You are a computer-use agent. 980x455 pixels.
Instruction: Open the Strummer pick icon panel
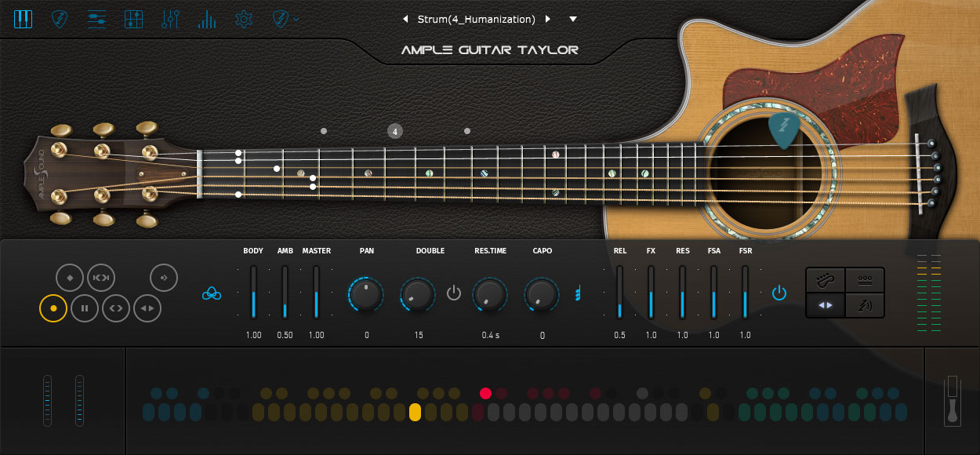point(60,19)
